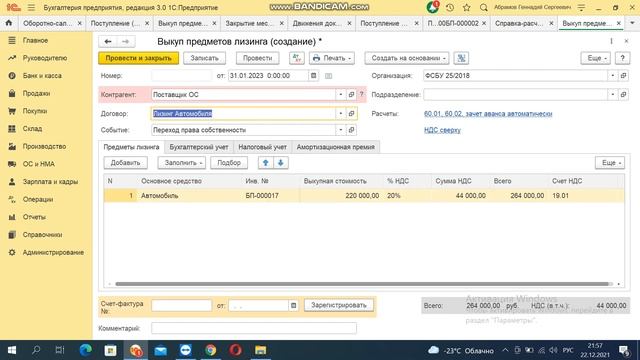The height and width of the screenshot is (360, 640).
Task: Click the Счет-фактура number field
Action: tap(181, 305)
